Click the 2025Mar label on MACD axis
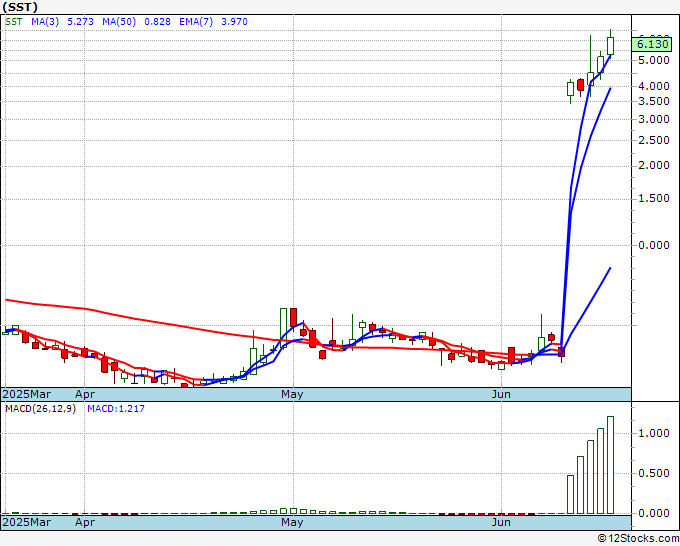The image size is (680, 546). tap(27, 522)
